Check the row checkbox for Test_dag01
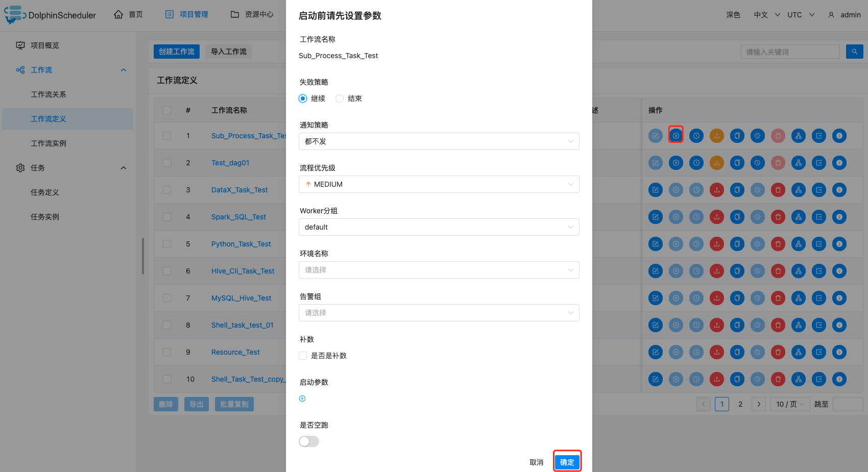 [x=167, y=163]
